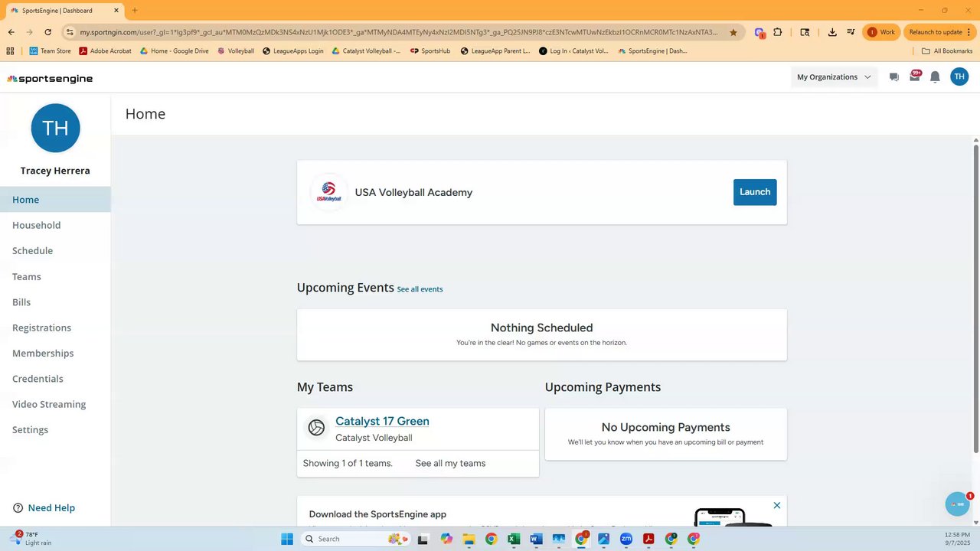Click the USA Volleyball logo
This screenshot has width=980, height=551.
(328, 192)
